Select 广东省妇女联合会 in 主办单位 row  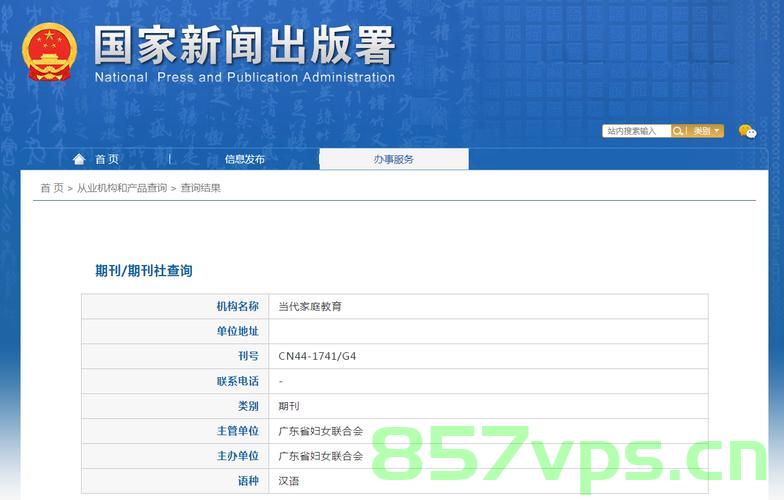tap(320, 456)
